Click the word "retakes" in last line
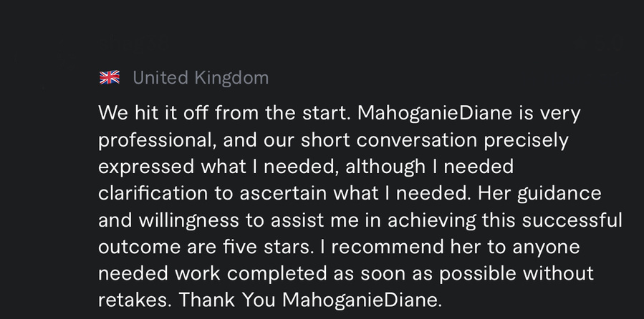This screenshot has width=644, height=319. [133, 299]
